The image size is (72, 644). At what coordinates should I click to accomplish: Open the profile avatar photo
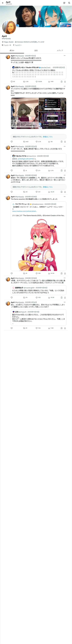[9, 27]
